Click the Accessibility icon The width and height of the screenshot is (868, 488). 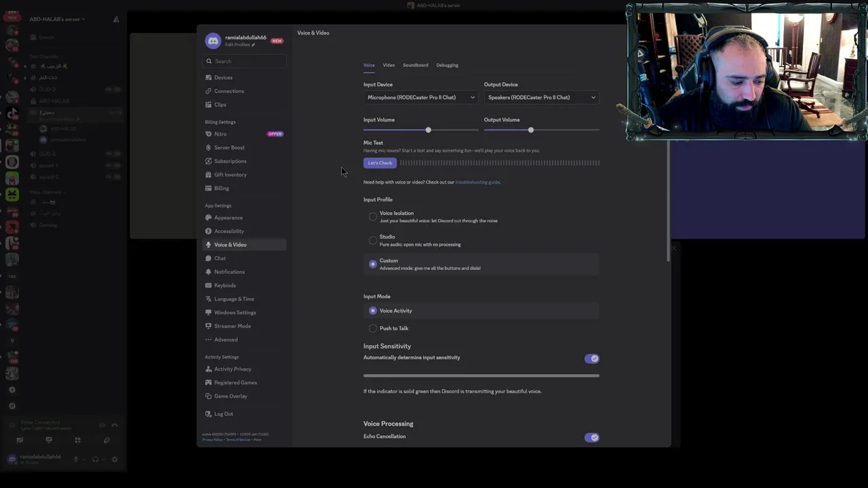pyautogui.click(x=209, y=231)
